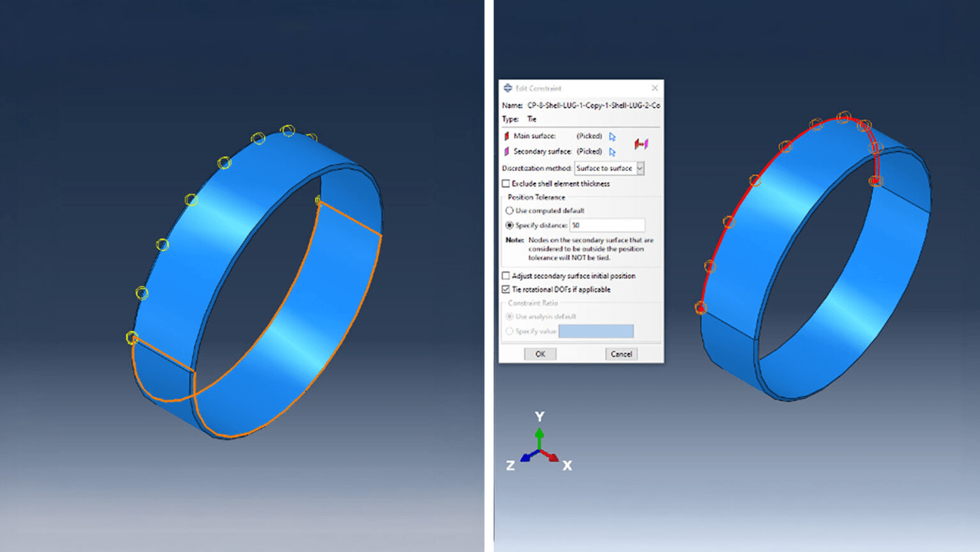Click the Edit Constraint dialog title icon
Screen dimensions: 980x552
507,89
